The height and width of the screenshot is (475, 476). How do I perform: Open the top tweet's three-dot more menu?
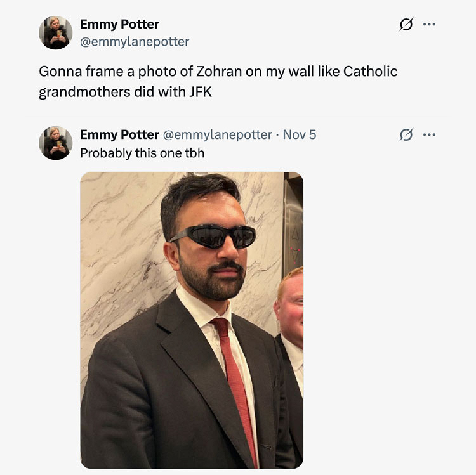click(429, 24)
